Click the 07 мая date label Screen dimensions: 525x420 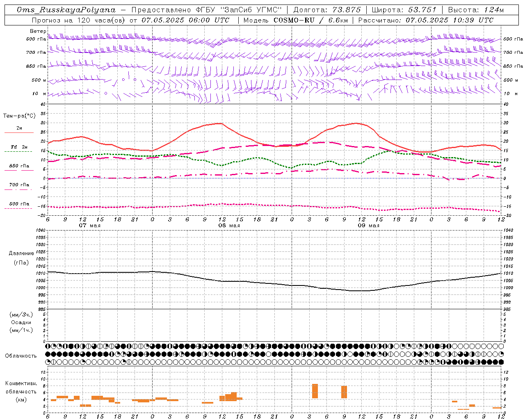89,226
